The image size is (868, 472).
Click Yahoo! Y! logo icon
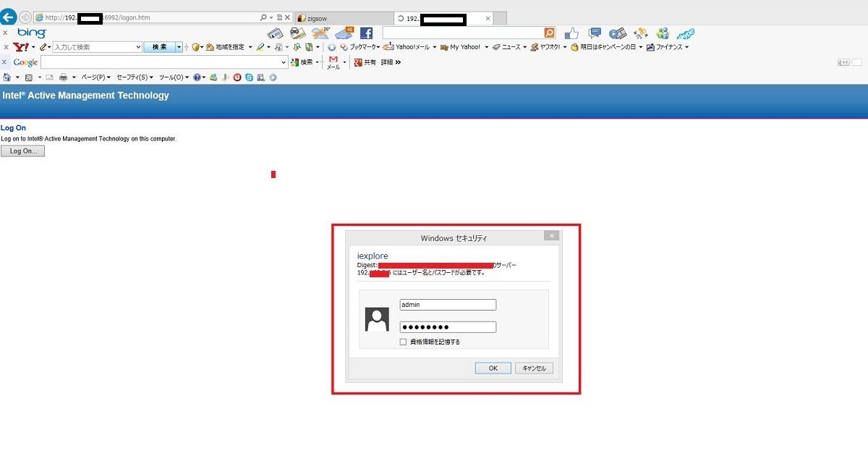tap(22, 47)
